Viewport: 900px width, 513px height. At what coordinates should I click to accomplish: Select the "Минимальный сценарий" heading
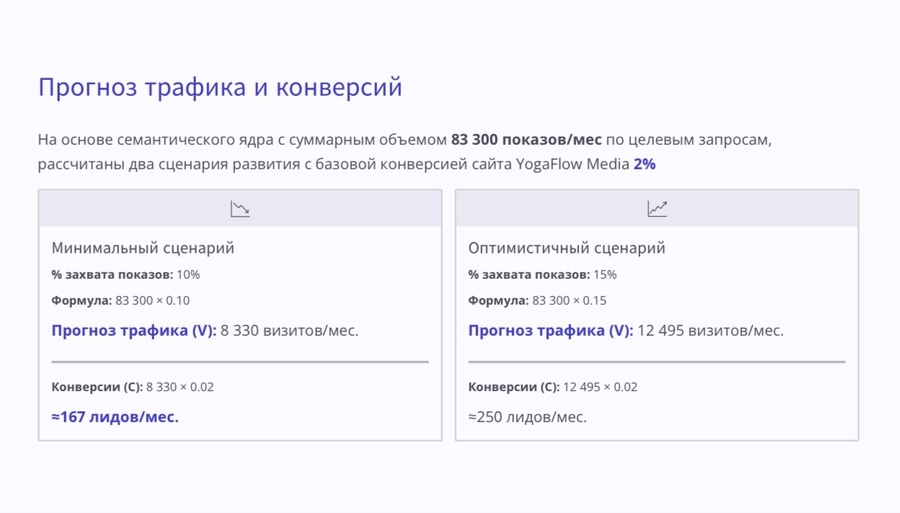point(142,248)
